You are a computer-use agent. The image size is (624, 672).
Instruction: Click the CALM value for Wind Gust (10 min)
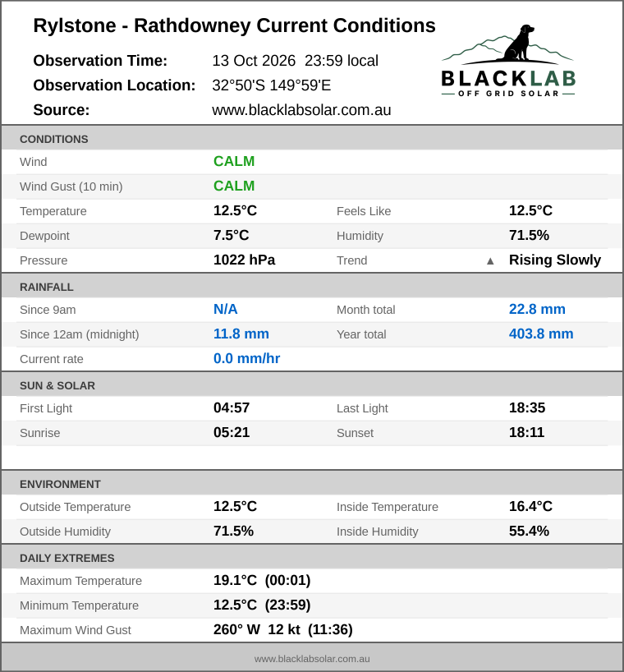[x=234, y=186]
